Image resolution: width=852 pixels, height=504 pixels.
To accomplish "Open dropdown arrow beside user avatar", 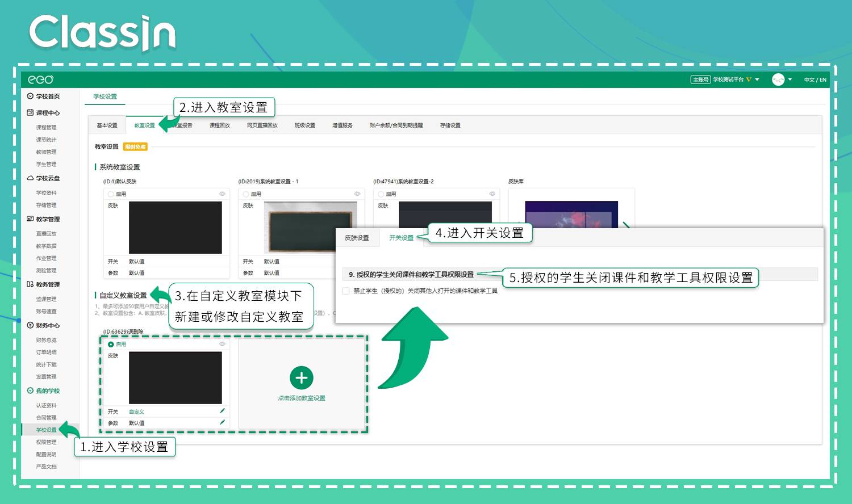I will [790, 79].
